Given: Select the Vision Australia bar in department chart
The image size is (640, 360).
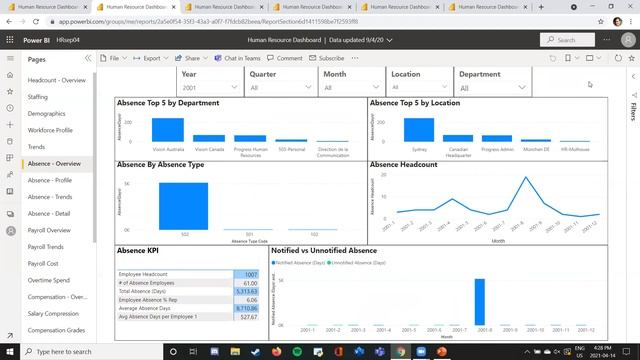Looking at the screenshot, I should click(168, 130).
